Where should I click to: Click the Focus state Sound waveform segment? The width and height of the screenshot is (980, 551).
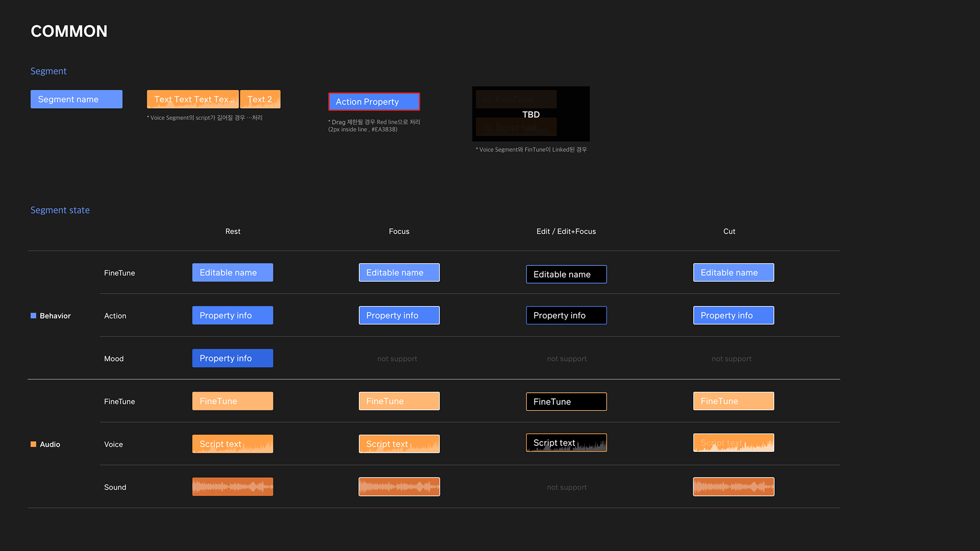[399, 487]
